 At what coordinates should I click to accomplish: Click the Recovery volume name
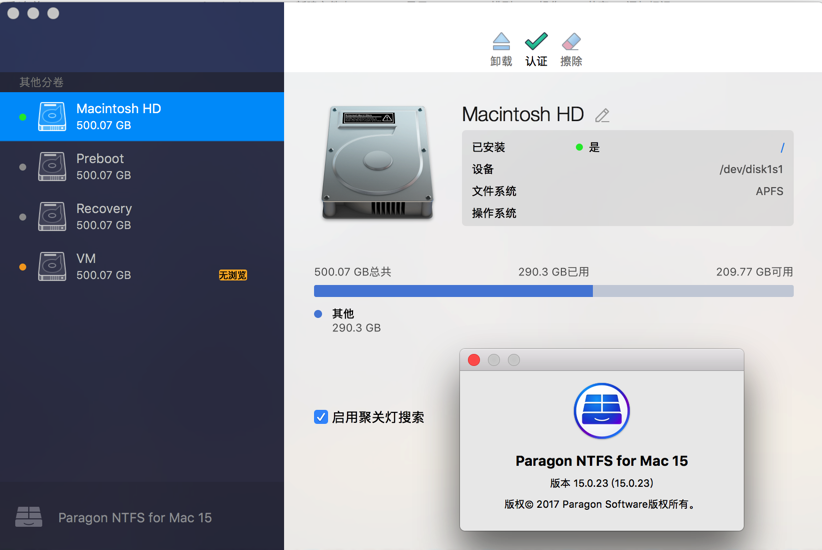(104, 208)
